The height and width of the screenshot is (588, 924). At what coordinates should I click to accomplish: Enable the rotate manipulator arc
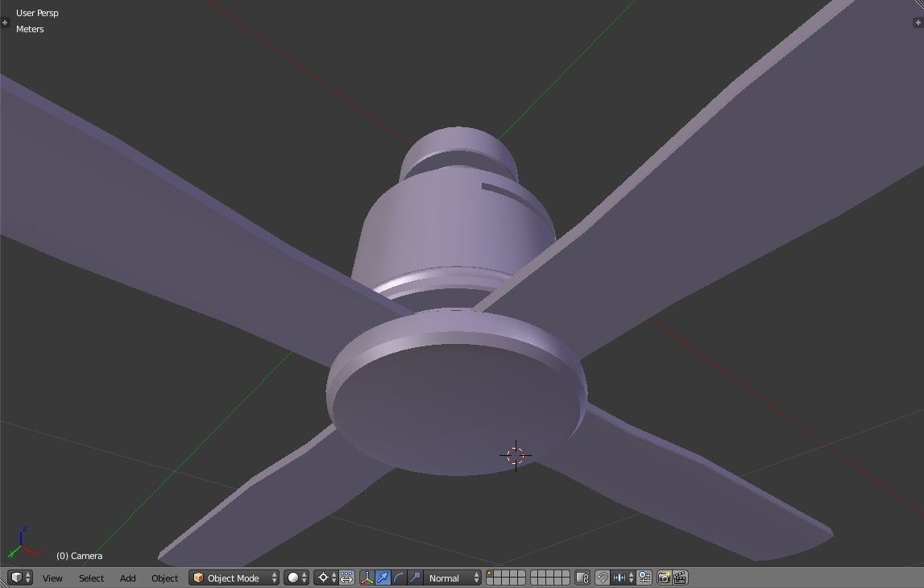point(399,578)
